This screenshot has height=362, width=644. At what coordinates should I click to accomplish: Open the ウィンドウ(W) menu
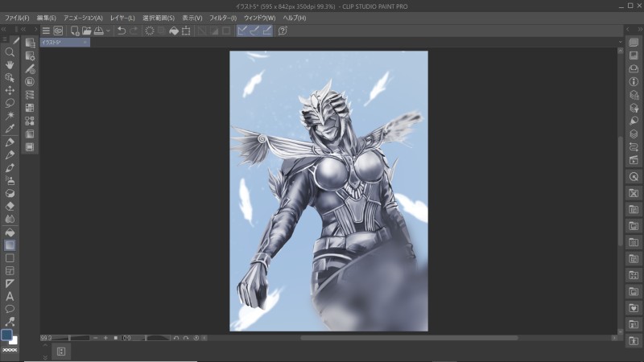tap(259, 18)
